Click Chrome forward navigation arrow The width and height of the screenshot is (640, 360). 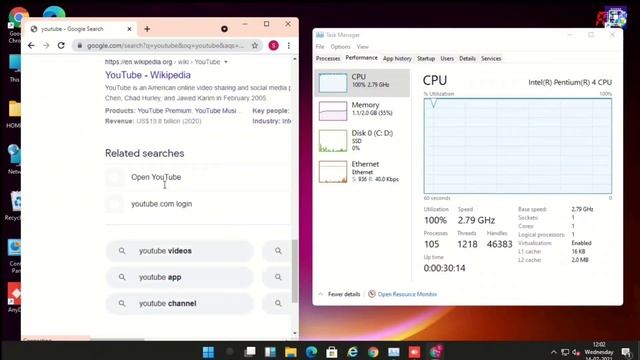(x=46, y=45)
